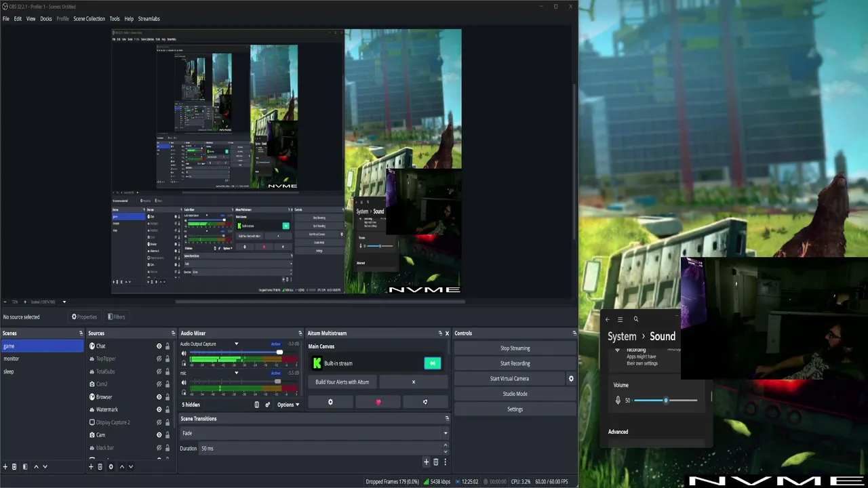Viewport: 868px width, 488px height.
Task: Switch audio mixer to vertical layout icon
Action: (x=256, y=405)
